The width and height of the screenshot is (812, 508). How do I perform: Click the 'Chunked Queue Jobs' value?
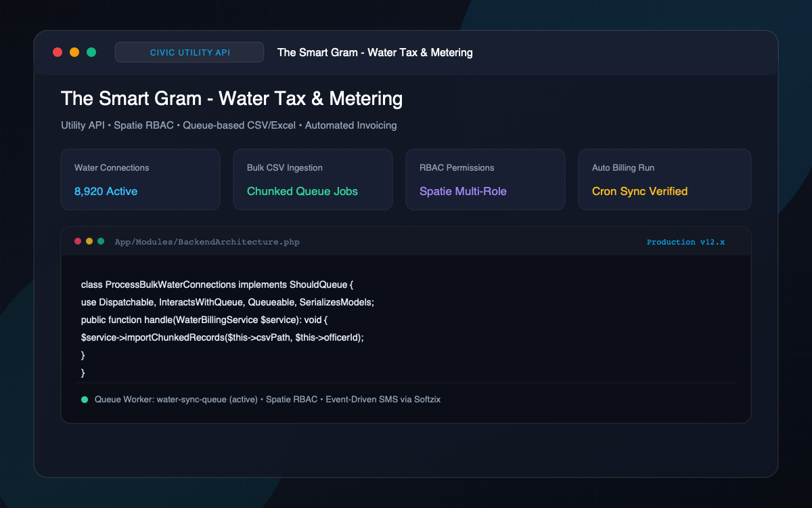(302, 191)
